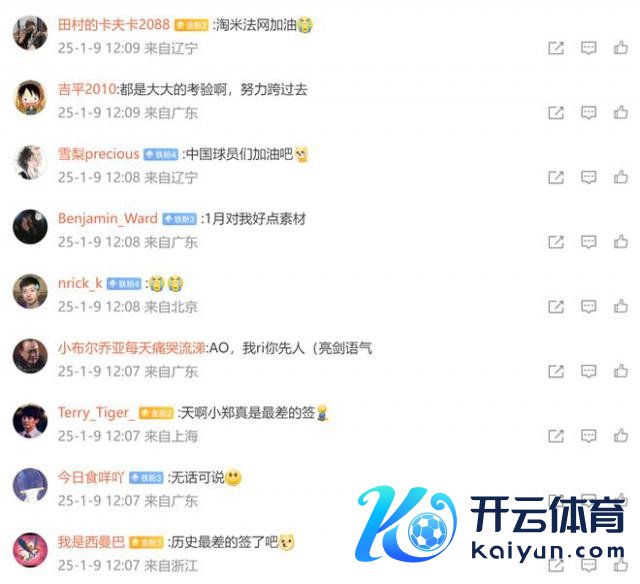Open 吉平2010 username link
Screen dimensions: 640x584
coord(87,89)
